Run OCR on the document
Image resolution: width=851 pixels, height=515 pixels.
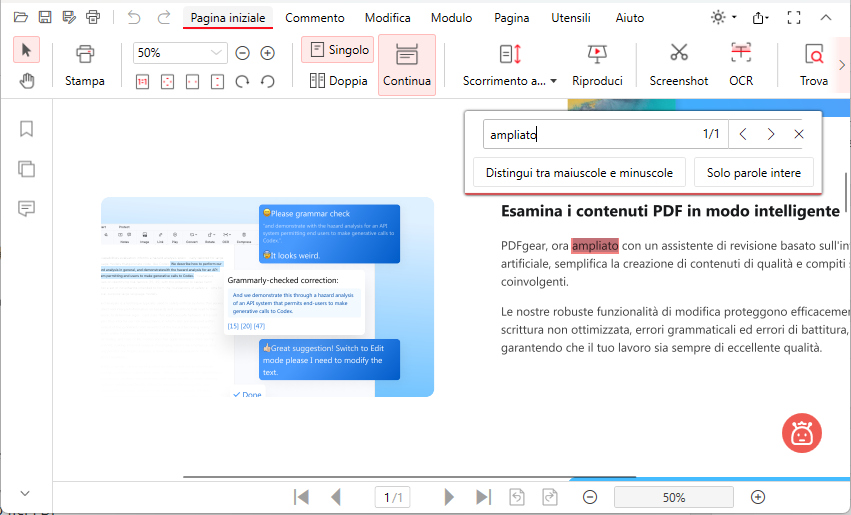click(741, 66)
